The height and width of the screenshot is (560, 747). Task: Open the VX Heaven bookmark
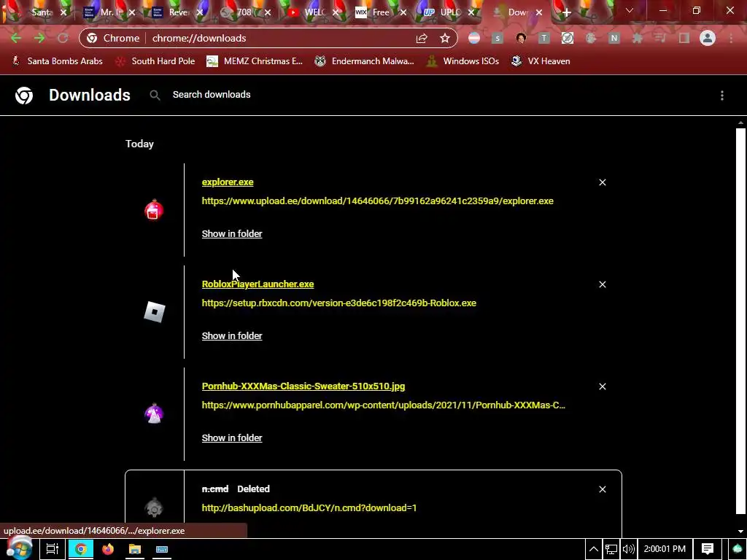point(541,61)
